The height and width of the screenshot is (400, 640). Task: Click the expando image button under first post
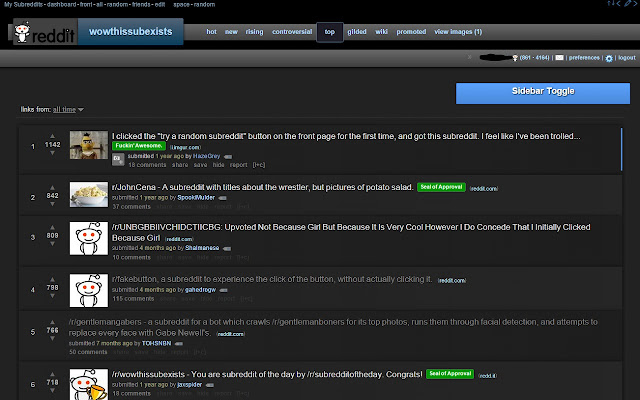[x=118, y=160]
